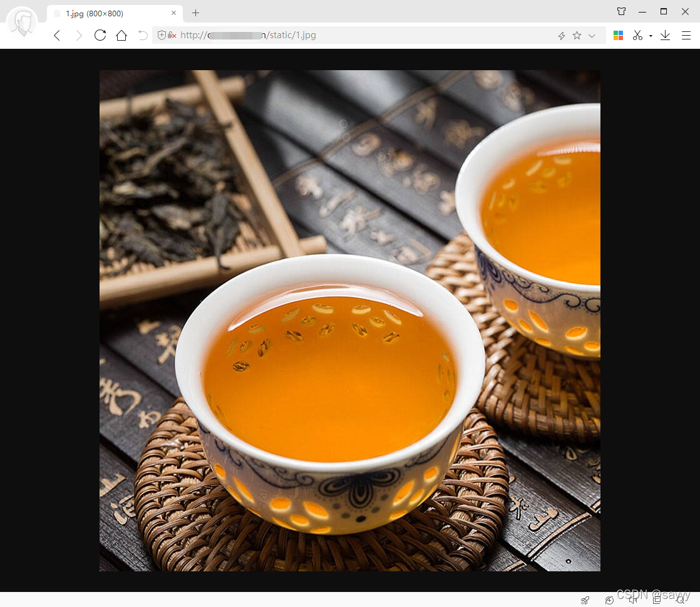Expand the address bar dropdown chevron
Viewport: 700px width, 607px height.
(592, 36)
